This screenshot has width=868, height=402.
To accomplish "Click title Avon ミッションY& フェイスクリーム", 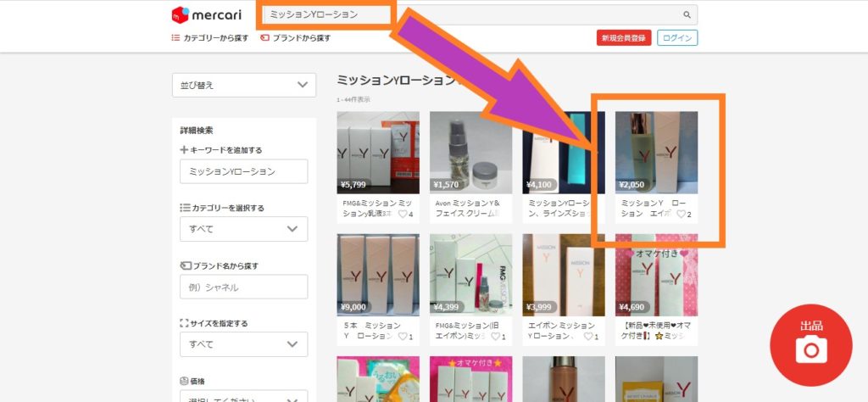I will [468, 208].
